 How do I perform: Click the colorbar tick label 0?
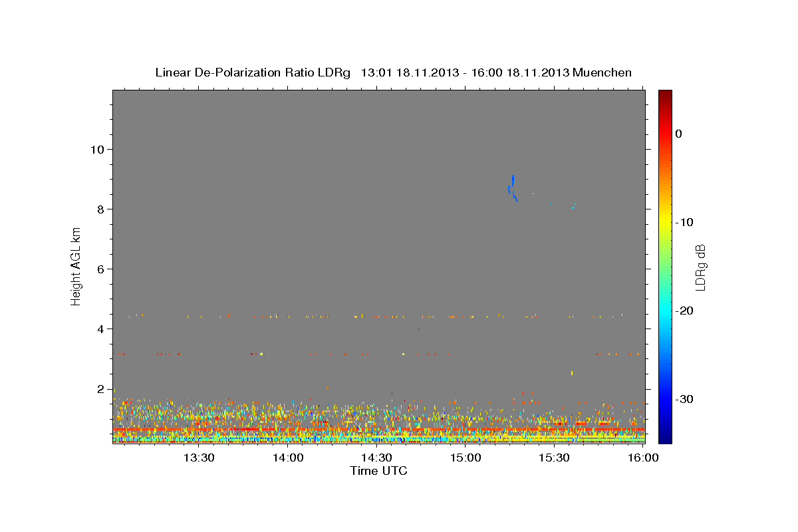679,134
